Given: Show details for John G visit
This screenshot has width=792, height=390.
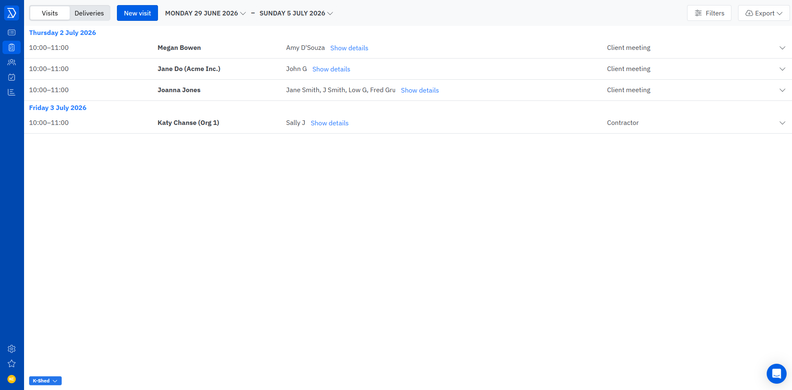Looking at the screenshot, I should coord(331,69).
